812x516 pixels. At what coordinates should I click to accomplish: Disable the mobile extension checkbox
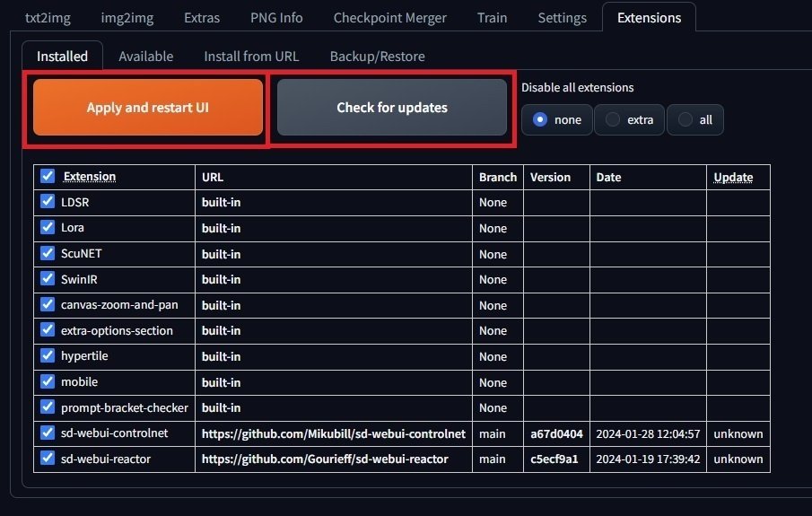point(48,381)
